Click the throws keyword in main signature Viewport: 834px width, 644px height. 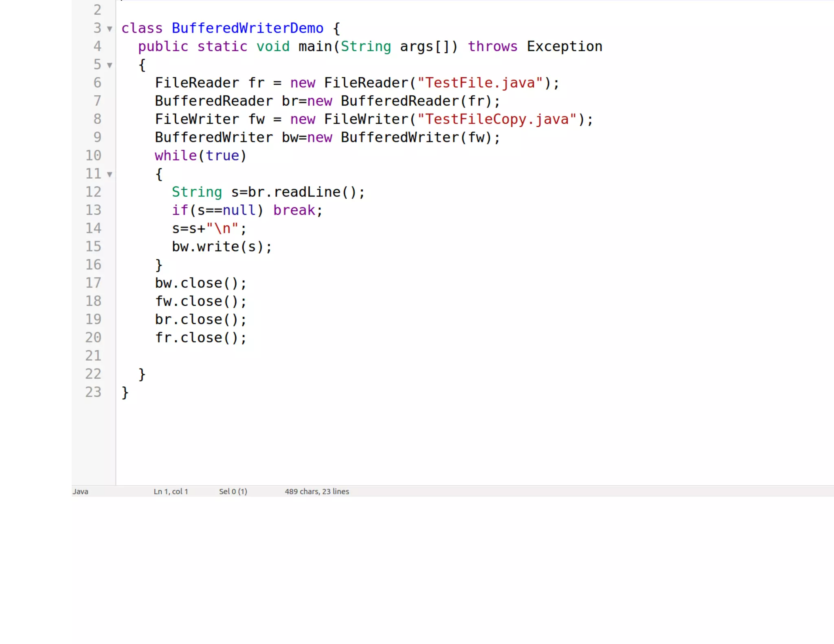pos(492,46)
